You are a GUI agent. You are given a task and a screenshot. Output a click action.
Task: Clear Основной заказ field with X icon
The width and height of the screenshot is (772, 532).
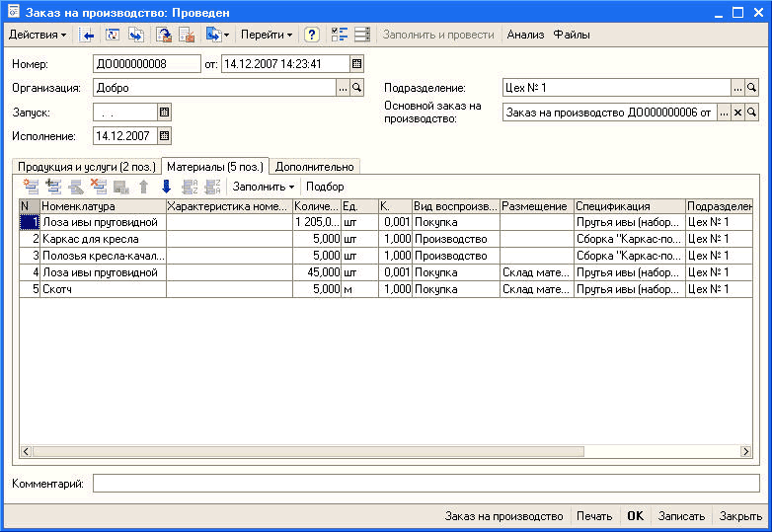coord(737,114)
